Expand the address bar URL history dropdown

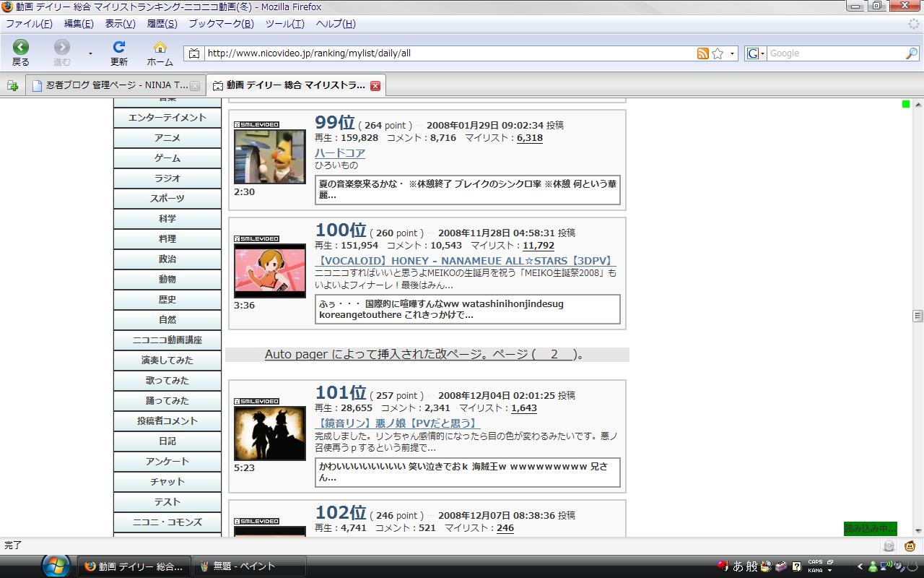[732, 53]
